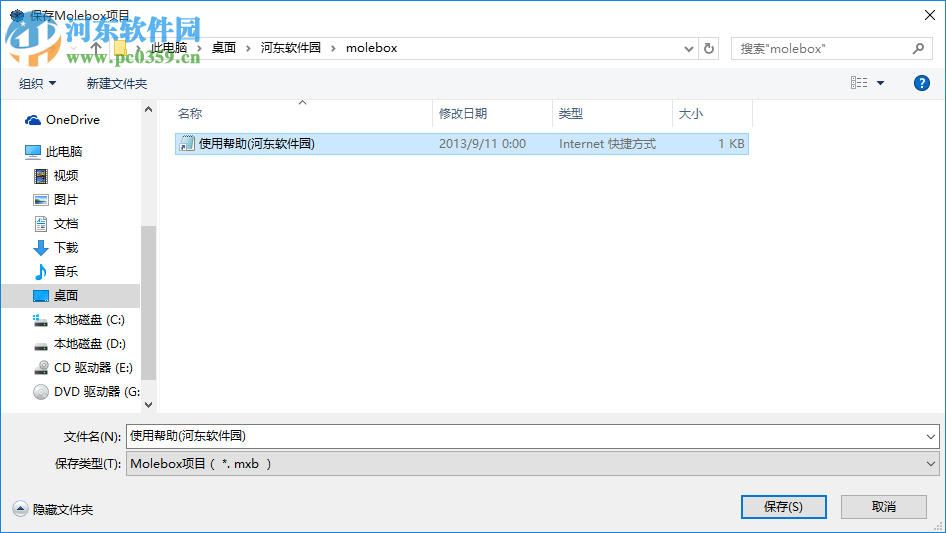Screen dimensions: 946x533
Task: Click 隐藏文件夹 hide folders label
Action: tap(63, 510)
